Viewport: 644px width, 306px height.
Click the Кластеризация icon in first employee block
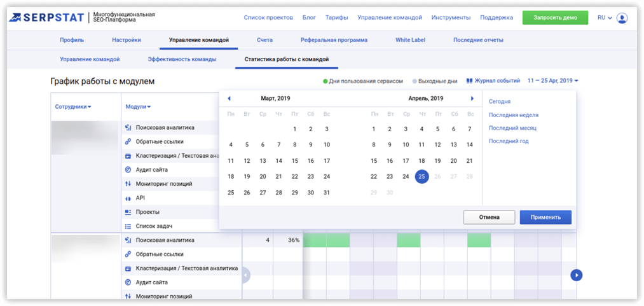point(128,156)
